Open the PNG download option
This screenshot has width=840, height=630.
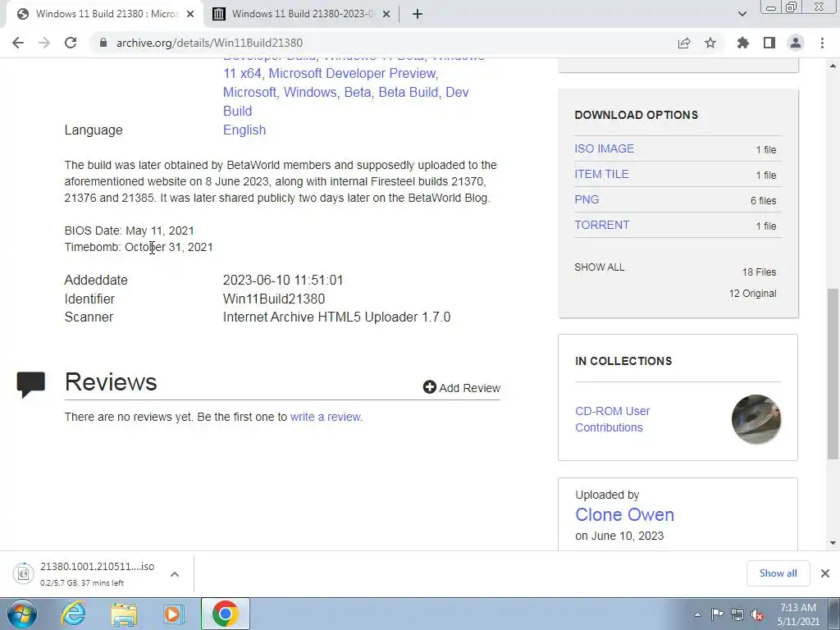pos(587,199)
